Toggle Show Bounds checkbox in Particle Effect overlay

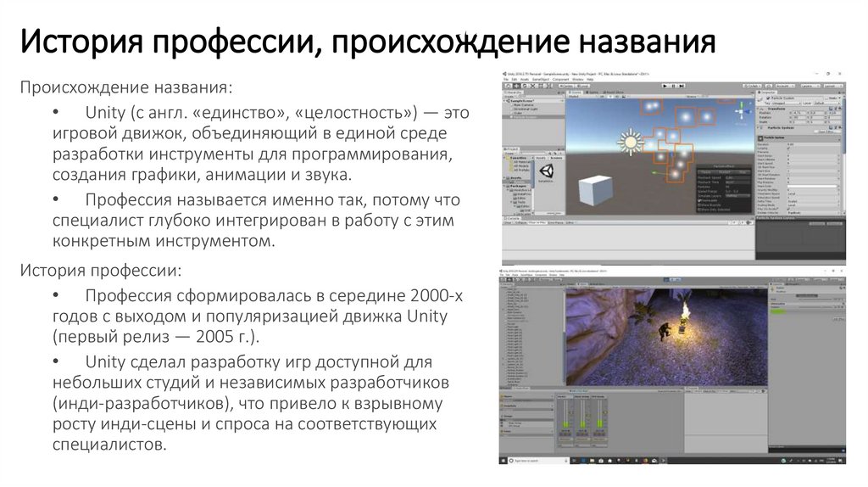click(x=699, y=205)
